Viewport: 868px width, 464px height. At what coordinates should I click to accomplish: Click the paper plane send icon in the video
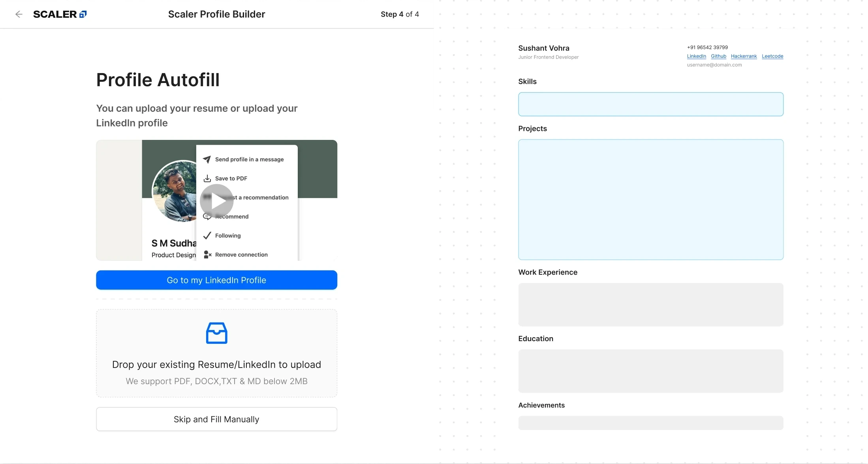(207, 159)
